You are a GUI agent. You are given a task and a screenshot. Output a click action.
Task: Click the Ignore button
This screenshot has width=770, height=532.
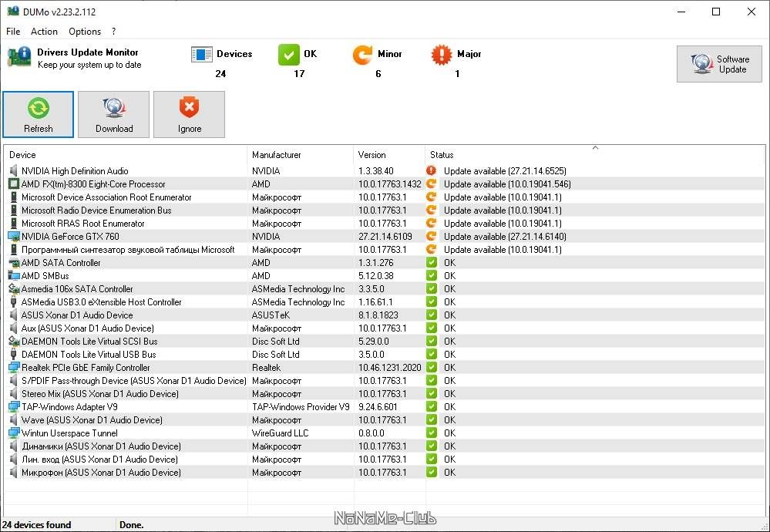(x=189, y=114)
